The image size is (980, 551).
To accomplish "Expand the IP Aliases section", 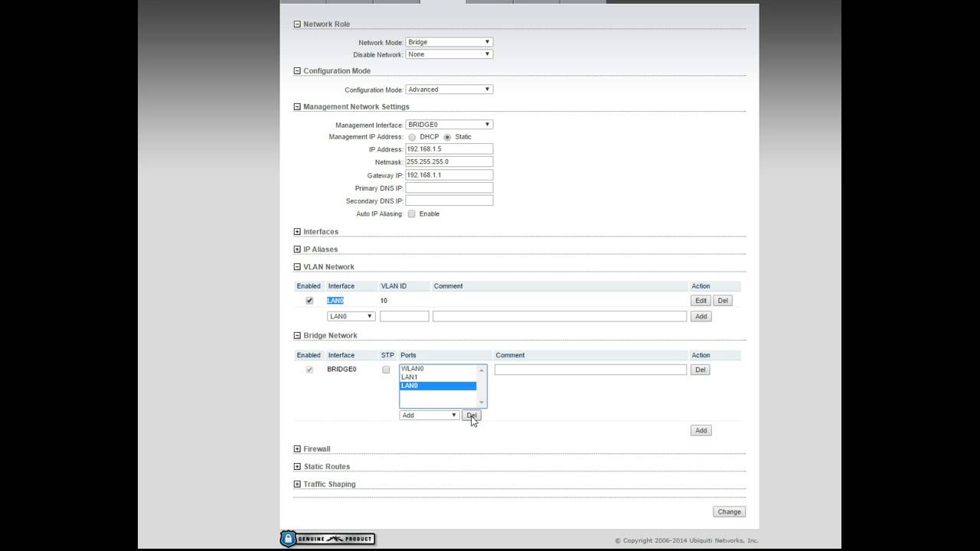I will coord(297,249).
